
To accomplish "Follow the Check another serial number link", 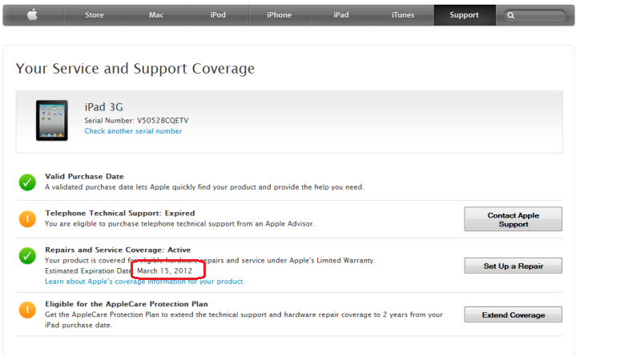I will click(x=133, y=131).
